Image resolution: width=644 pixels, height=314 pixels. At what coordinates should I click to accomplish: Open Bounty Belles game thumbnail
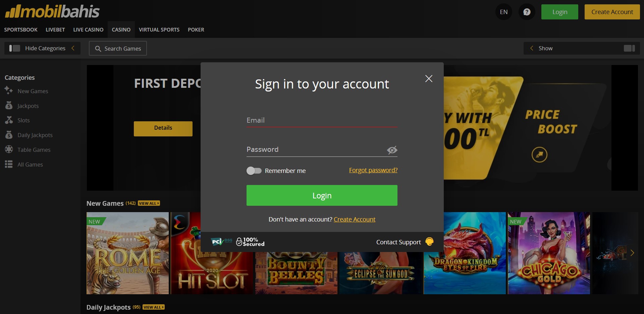(296, 273)
